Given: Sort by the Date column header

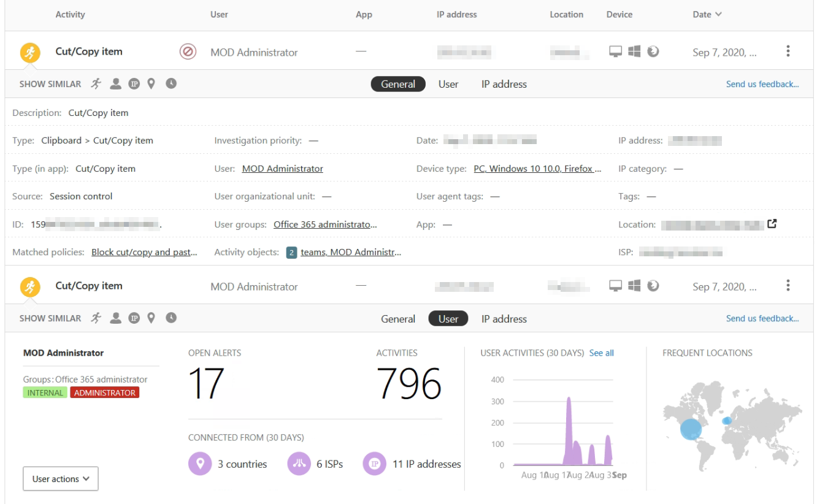Looking at the screenshot, I should tap(707, 15).
